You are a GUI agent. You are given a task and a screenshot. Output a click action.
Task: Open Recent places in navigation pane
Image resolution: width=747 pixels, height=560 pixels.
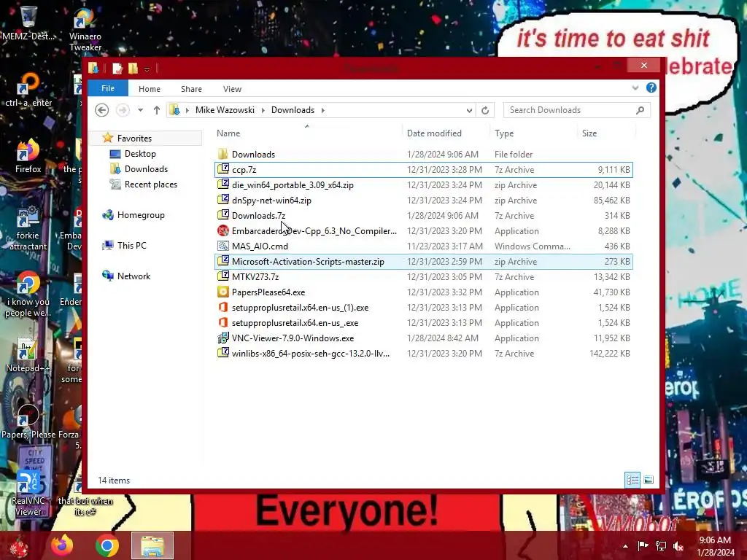(x=150, y=184)
